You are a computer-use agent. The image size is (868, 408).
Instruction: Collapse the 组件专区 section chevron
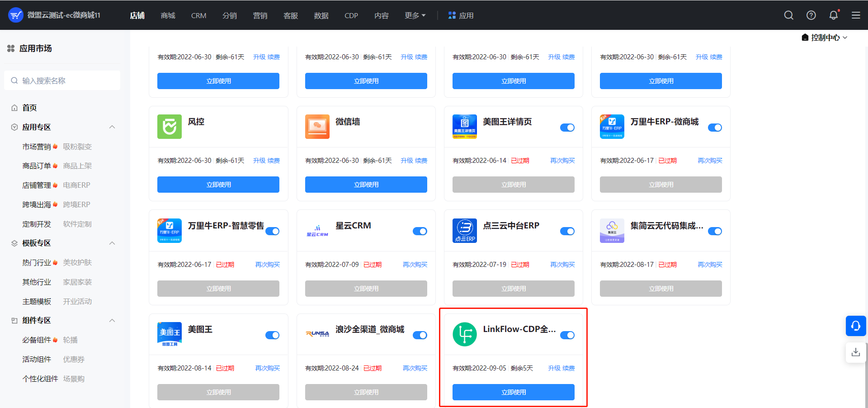coord(112,321)
